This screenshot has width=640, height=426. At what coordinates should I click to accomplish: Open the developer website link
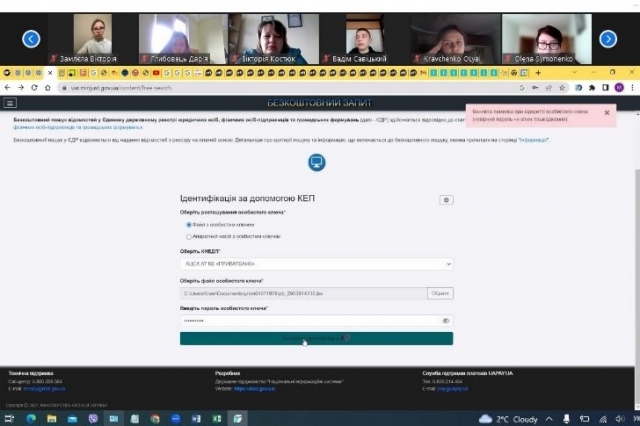click(254, 389)
